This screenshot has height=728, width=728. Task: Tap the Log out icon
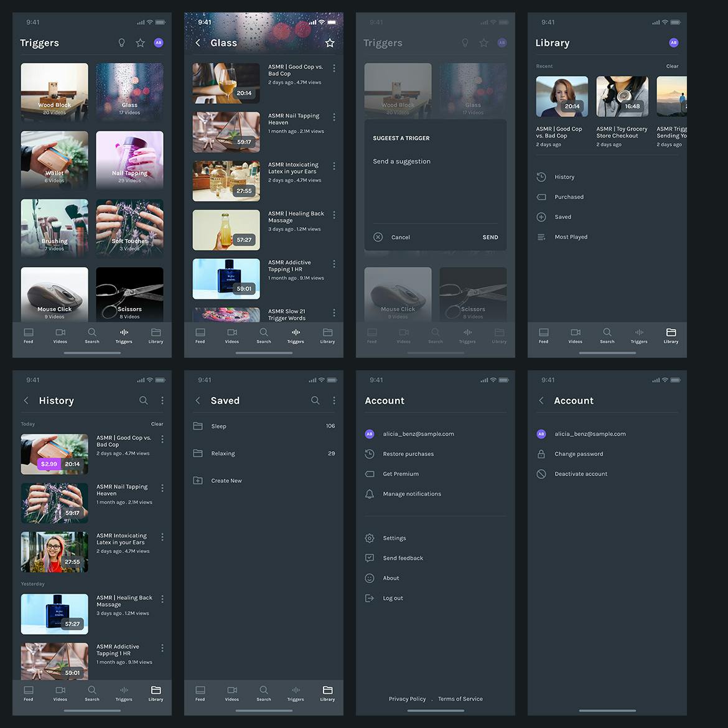pyautogui.click(x=370, y=598)
